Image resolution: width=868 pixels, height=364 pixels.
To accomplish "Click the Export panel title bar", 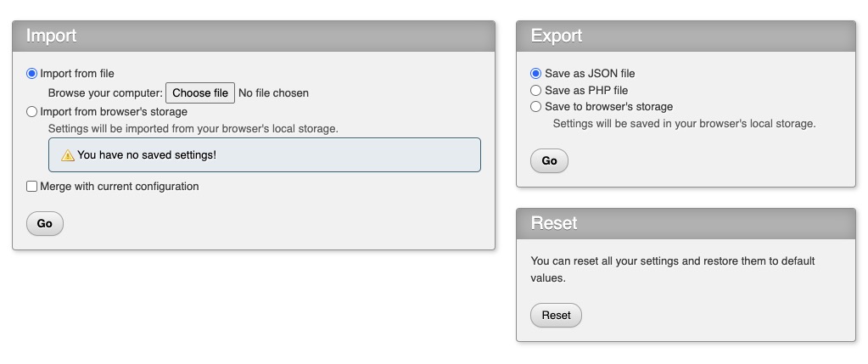I will [x=686, y=36].
